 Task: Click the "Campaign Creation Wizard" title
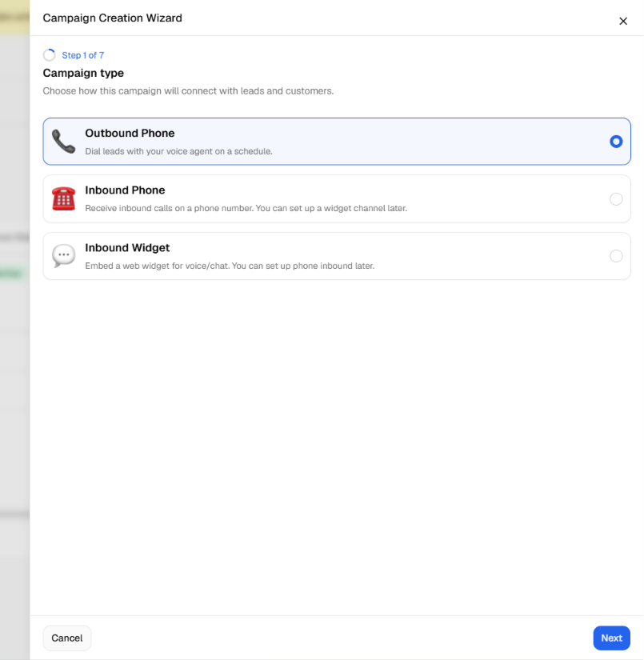(112, 18)
